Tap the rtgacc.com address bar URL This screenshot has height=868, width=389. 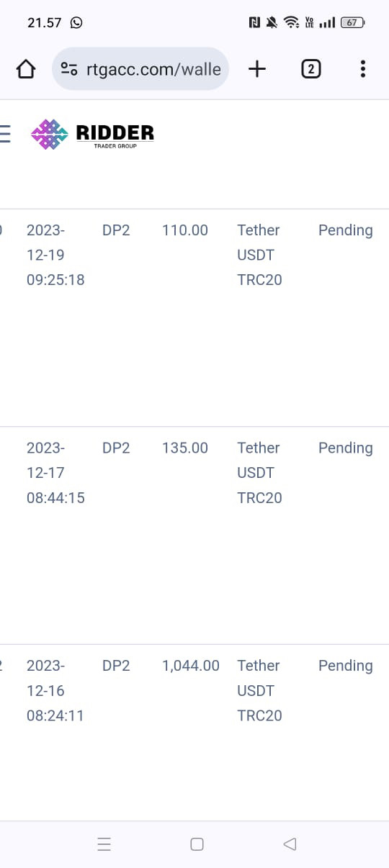[x=153, y=69]
